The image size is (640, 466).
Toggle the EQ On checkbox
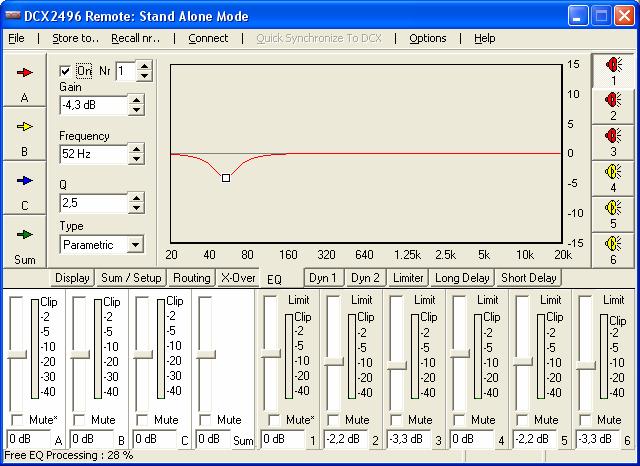66,72
